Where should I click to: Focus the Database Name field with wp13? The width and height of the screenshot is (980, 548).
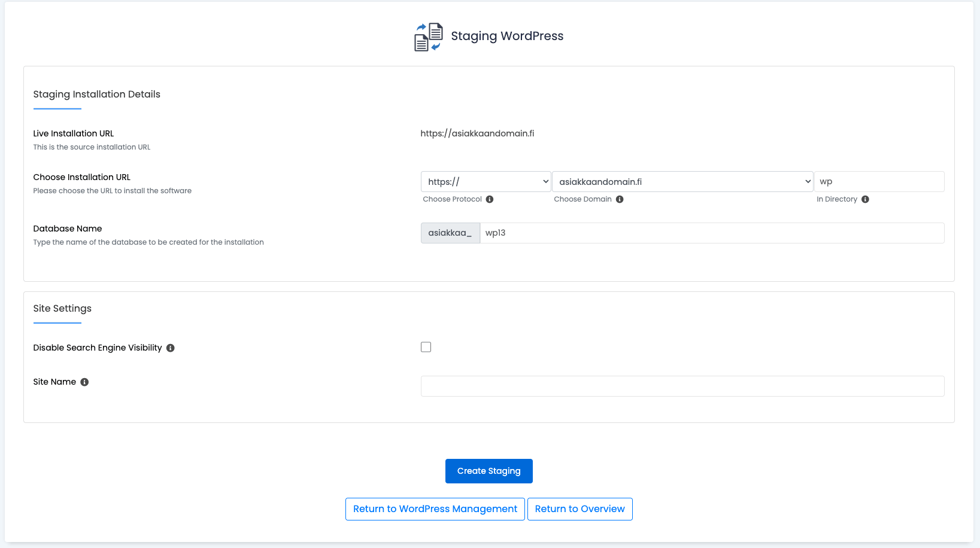coord(712,233)
